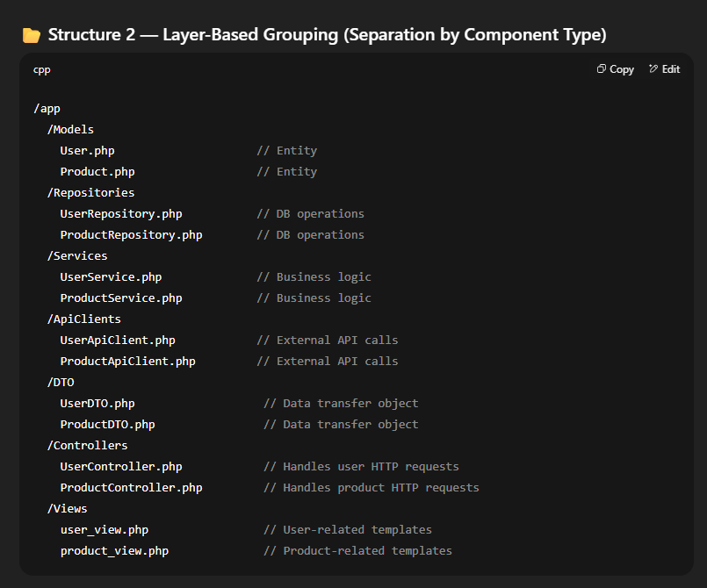Click the folder emoji beside Structure 2

[x=32, y=35]
